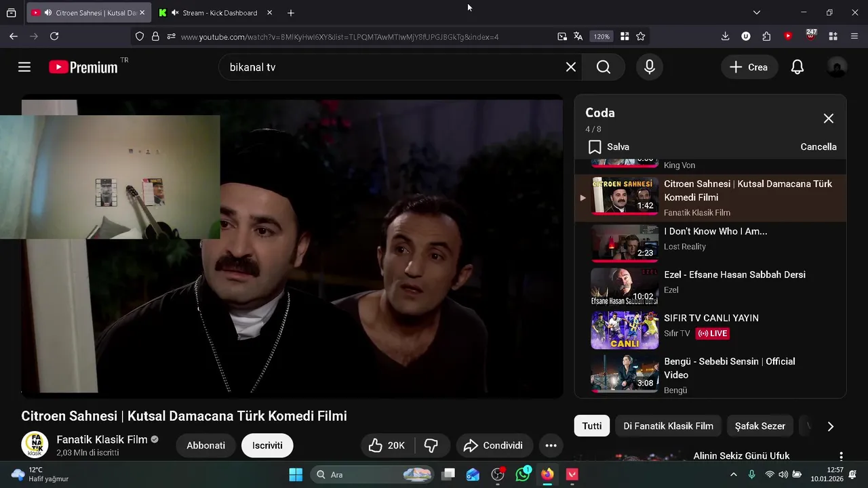Viewport: 868px width, 488px height.
Task: Open uBlock-style U extension icon
Action: pyautogui.click(x=746, y=36)
